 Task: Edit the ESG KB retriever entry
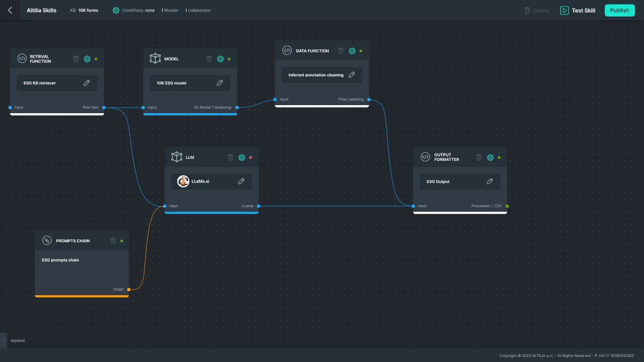coord(87,83)
